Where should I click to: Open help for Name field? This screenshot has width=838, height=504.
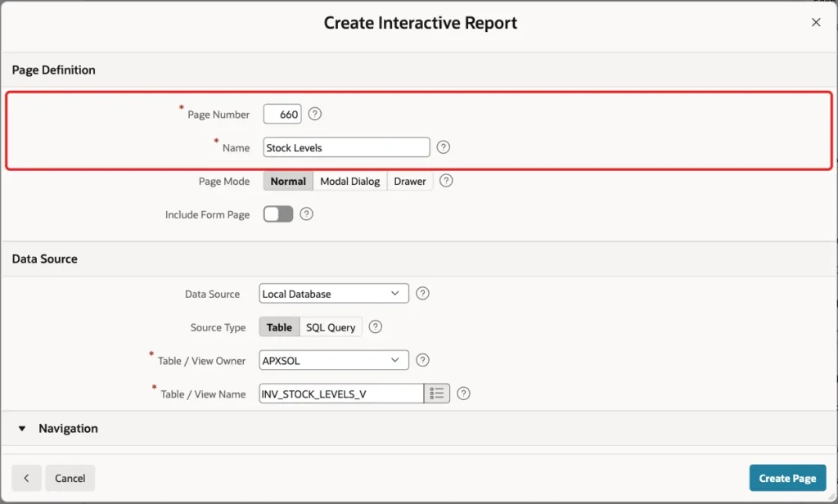(x=443, y=147)
